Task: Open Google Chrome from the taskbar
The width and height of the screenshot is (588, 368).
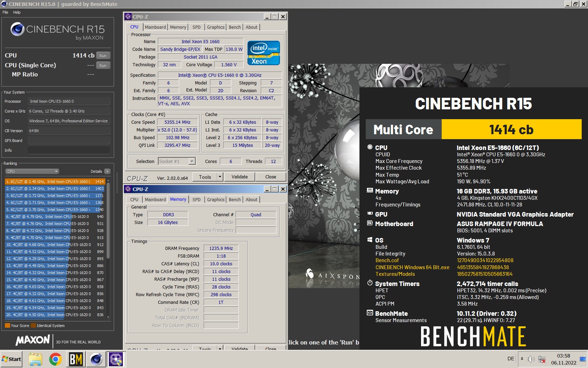Action: tap(55, 359)
